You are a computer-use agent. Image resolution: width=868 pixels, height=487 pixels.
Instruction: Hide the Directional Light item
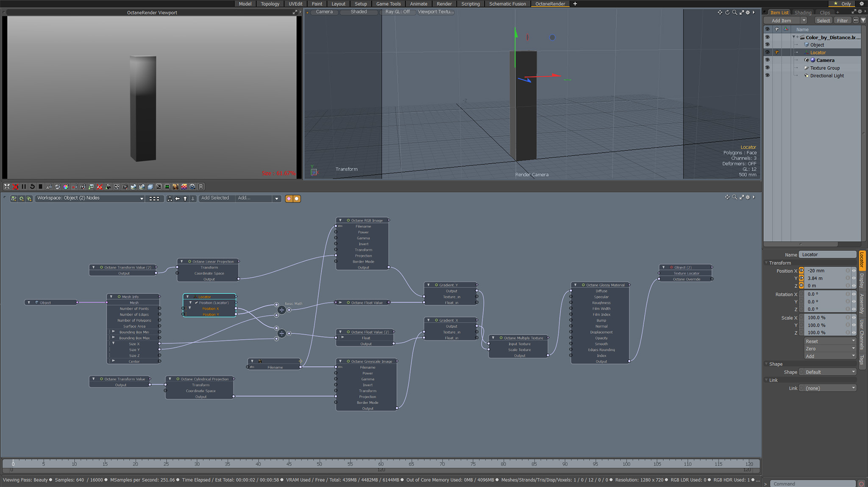(767, 75)
